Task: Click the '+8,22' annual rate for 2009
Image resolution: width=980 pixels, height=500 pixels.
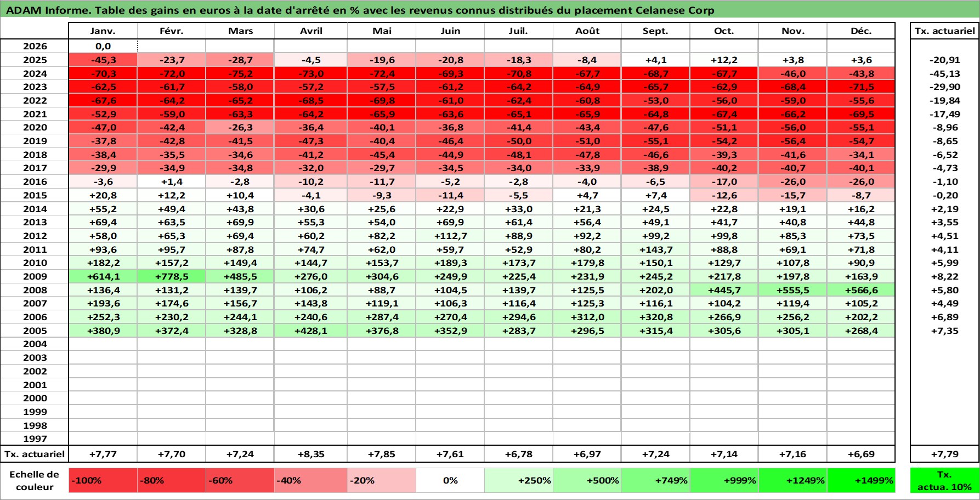Action: (944, 276)
